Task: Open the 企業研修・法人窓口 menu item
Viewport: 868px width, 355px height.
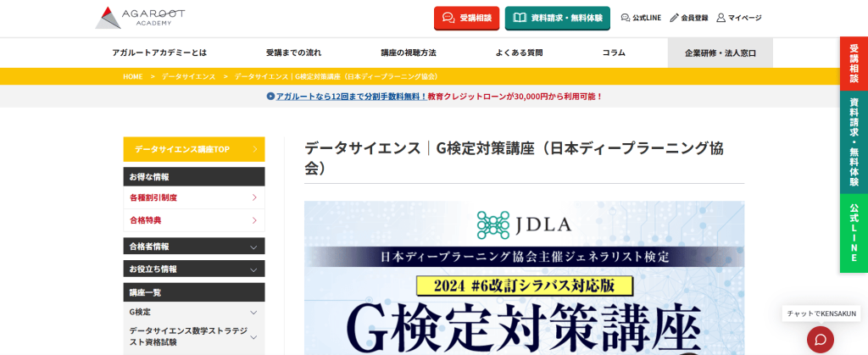Action: (721, 53)
